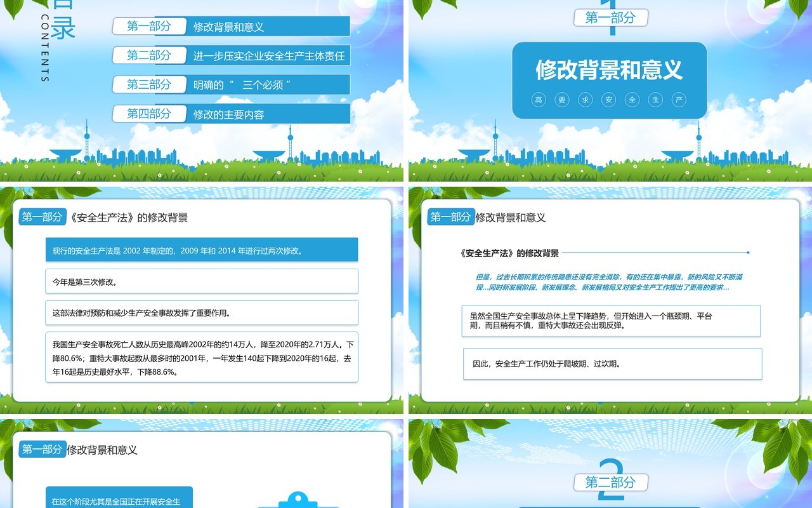The image size is (812, 508).
Task: Click the circled 高 character
Action: coord(539,100)
